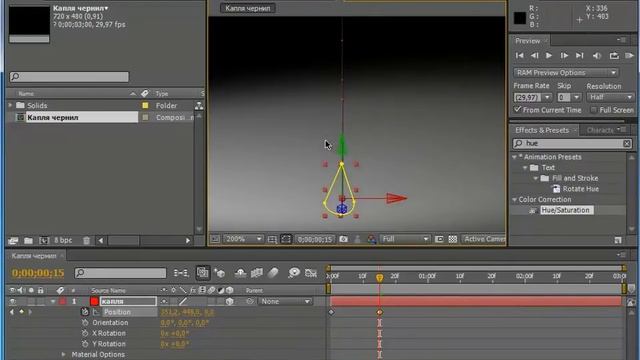Create new animation preset icon
Image resolution: width=640 pixels, height=360 pixels.
[x=618, y=240]
